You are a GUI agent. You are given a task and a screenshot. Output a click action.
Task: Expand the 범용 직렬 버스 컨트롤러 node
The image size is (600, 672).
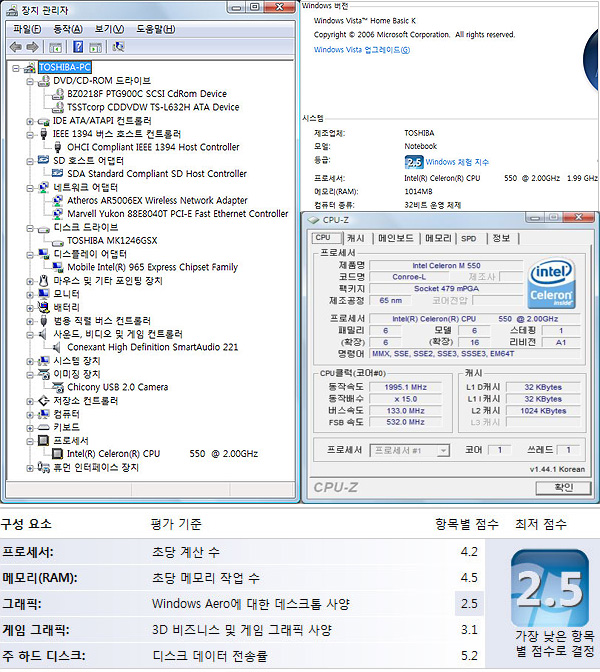click(x=30, y=321)
